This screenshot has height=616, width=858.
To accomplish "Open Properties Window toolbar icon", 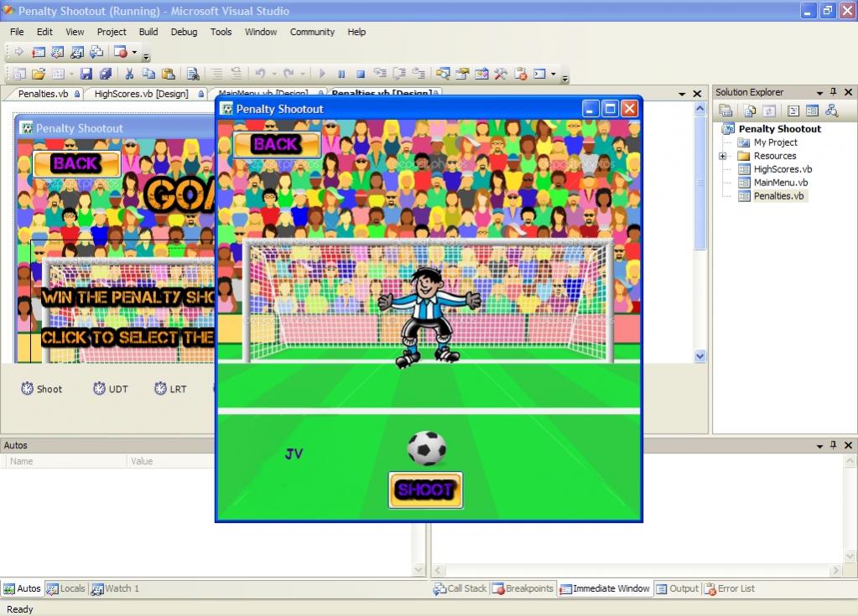I will (x=462, y=74).
